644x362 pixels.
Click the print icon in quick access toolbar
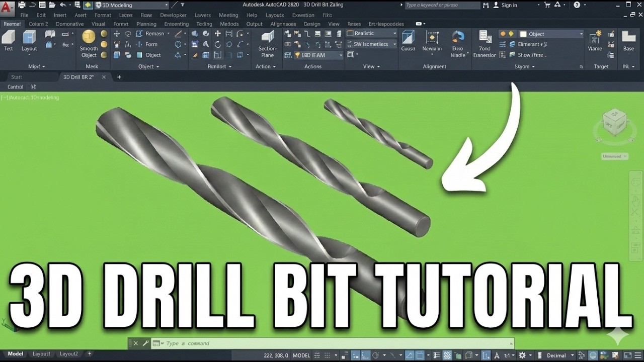pos(22,5)
